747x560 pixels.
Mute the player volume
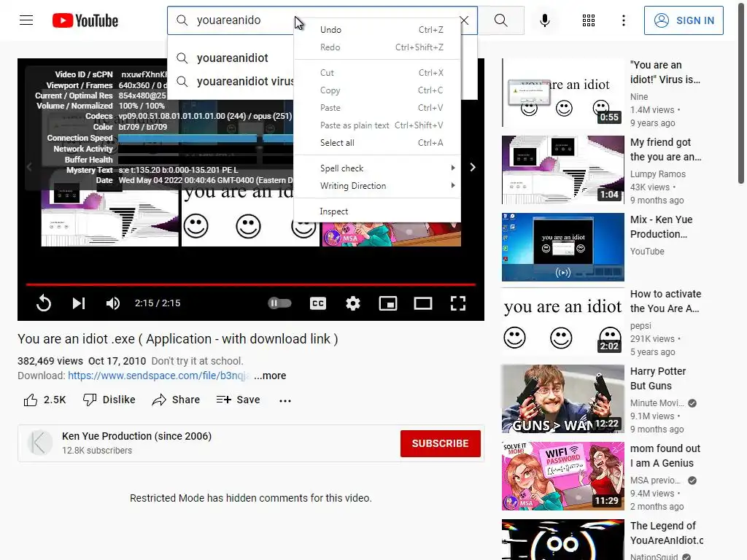click(x=113, y=303)
